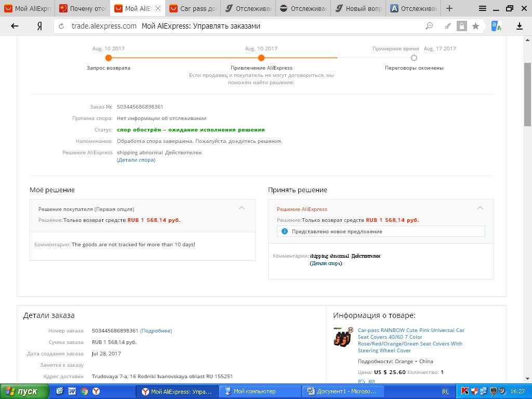Click the car seat covers product thumbnail
The image size is (532, 399).
343,337
